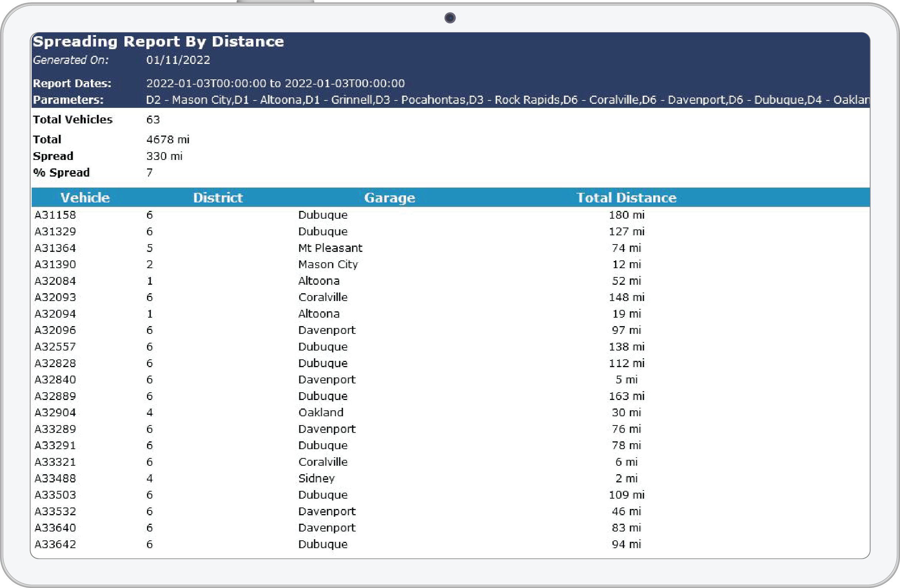Click the Mt Pleasant garage cell
Screen dimensions: 900x588
point(330,248)
